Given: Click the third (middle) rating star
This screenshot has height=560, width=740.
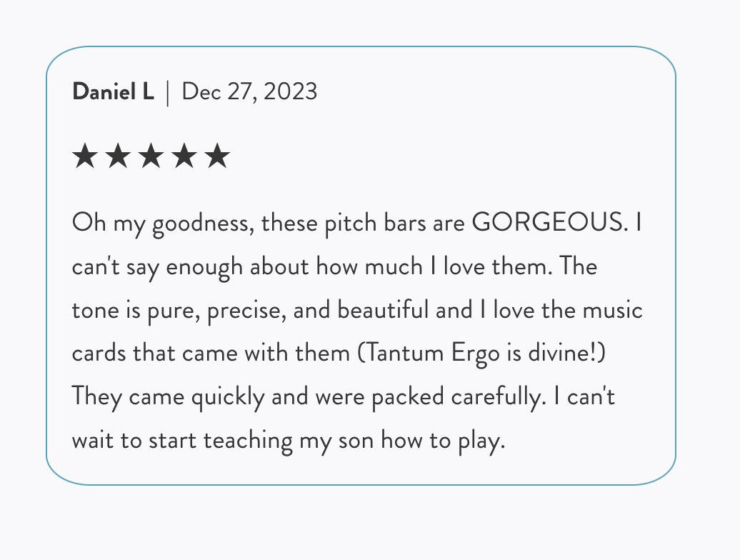Looking at the screenshot, I should [151, 156].
